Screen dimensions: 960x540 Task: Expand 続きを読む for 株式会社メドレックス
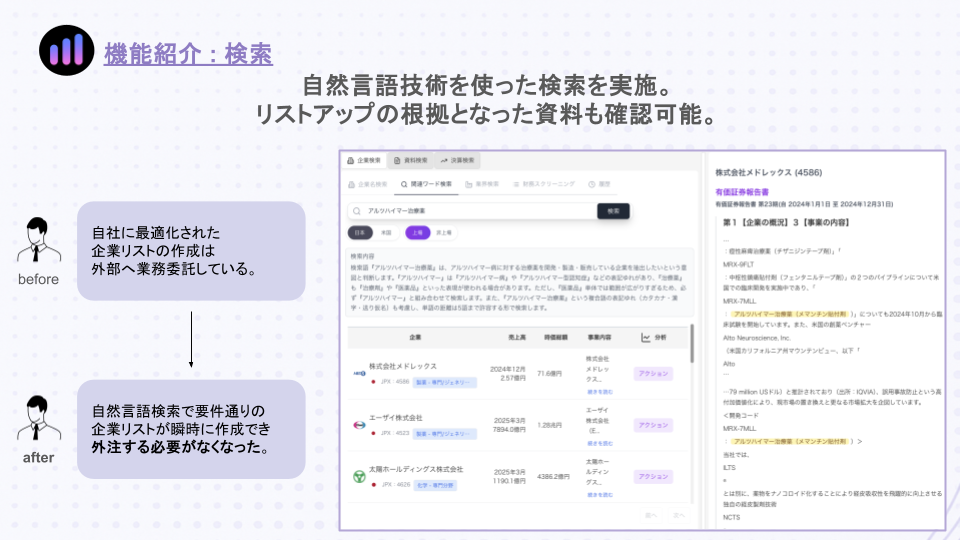click(600, 391)
